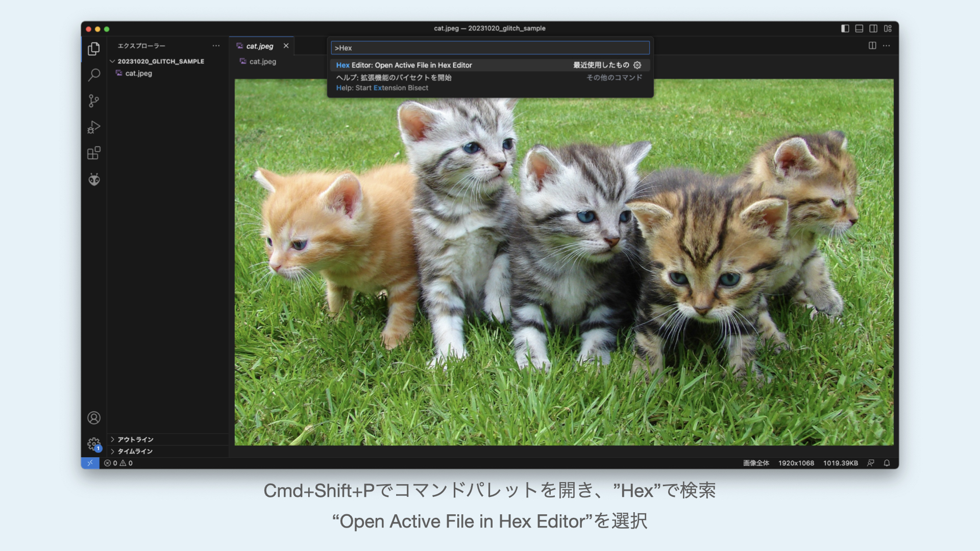980x551 pixels.
Task: Expand the タイムライン section
Action: point(135,451)
